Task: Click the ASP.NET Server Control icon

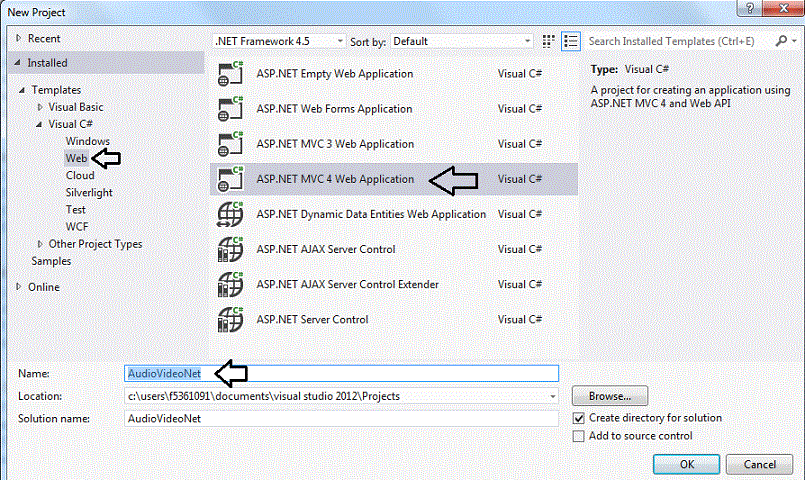Action: [x=230, y=319]
